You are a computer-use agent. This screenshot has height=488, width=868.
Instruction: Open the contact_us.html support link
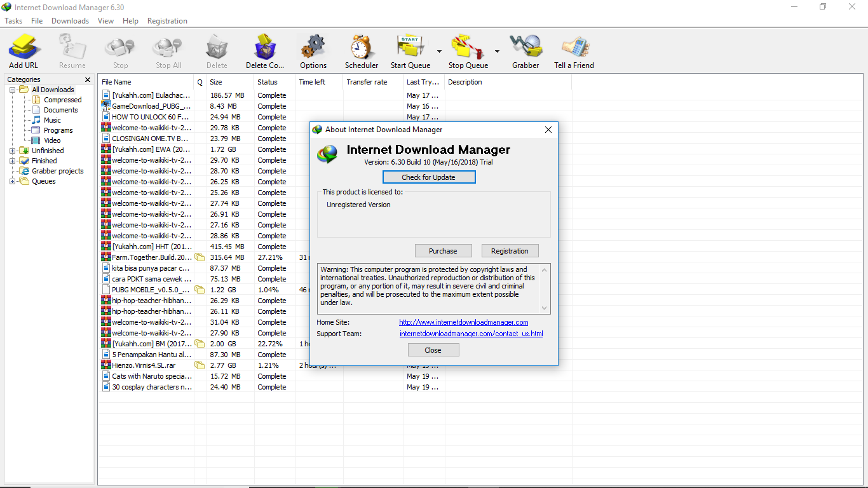[x=471, y=334]
